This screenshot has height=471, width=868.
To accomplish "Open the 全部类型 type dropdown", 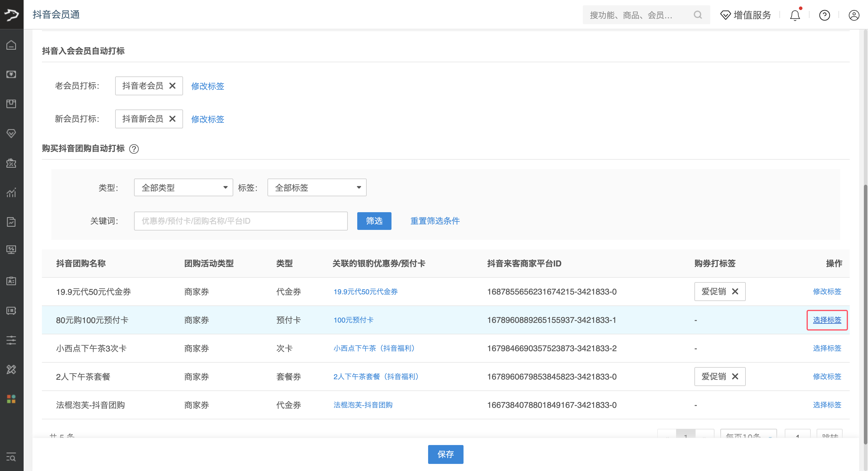I will click(x=183, y=187).
